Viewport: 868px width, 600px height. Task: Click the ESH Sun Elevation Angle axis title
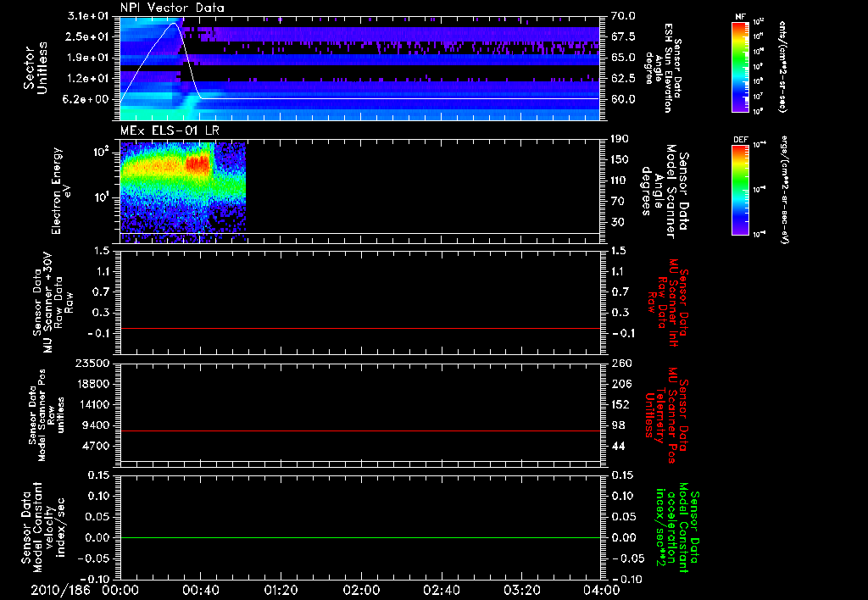coord(665,68)
